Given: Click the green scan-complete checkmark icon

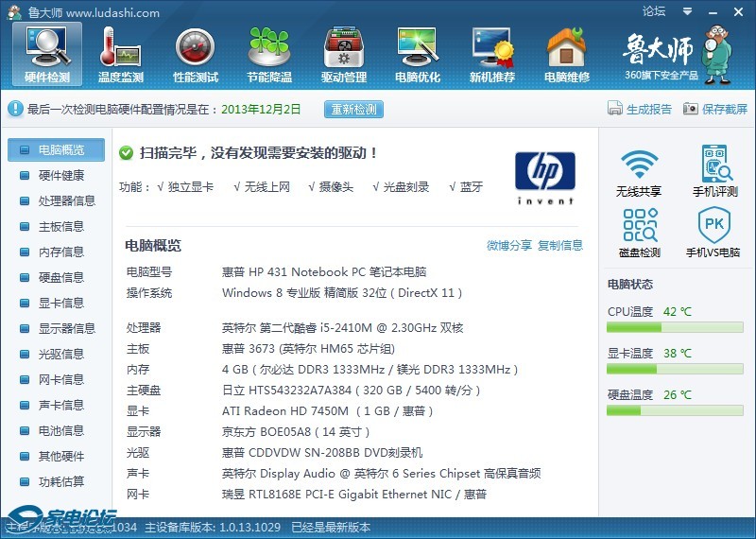Looking at the screenshot, I should pos(126,153).
